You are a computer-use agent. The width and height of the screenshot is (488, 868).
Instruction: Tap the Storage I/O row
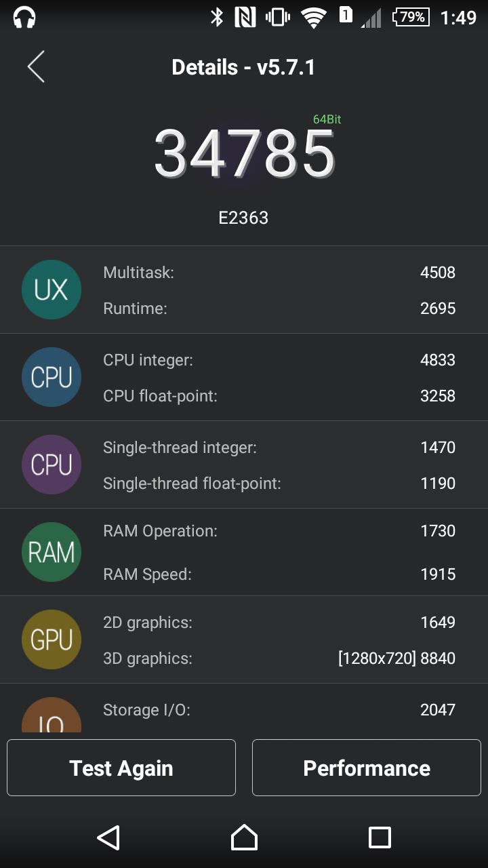point(279,710)
